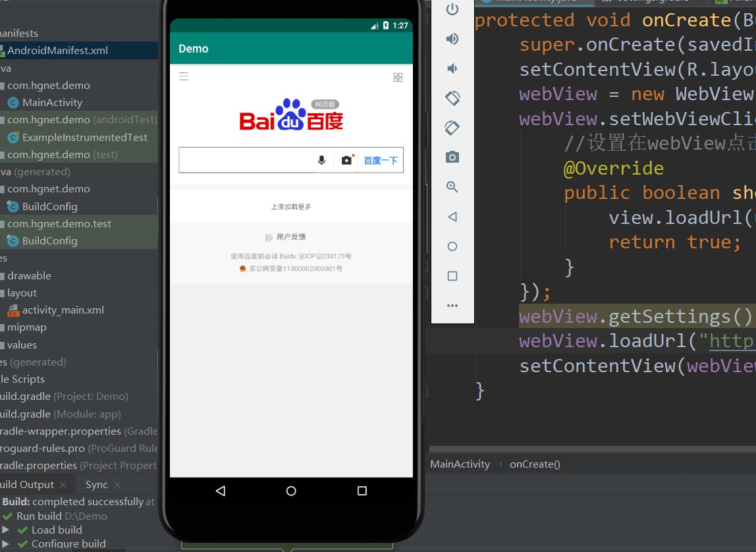The height and width of the screenshot is (552, 756).
Task: Click the return true; line in code
Action: pyautogui.click(x=674, y=242)
